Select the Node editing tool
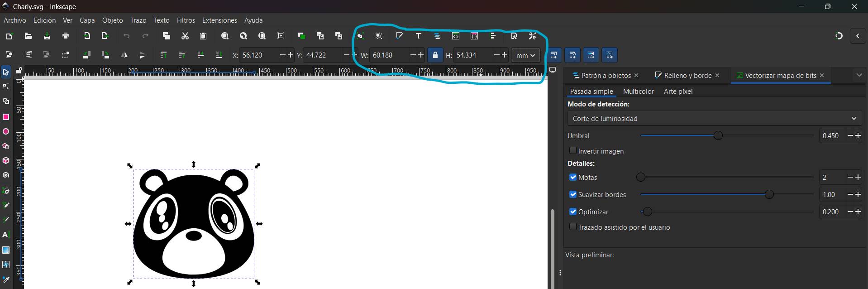This screenshot has height=289, width=868. (6, 87)
